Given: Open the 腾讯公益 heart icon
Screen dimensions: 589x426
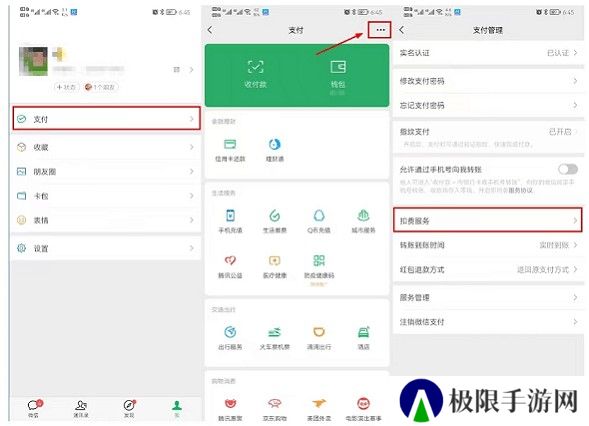Looking at the screenshot, I should [x=230, y=260].
